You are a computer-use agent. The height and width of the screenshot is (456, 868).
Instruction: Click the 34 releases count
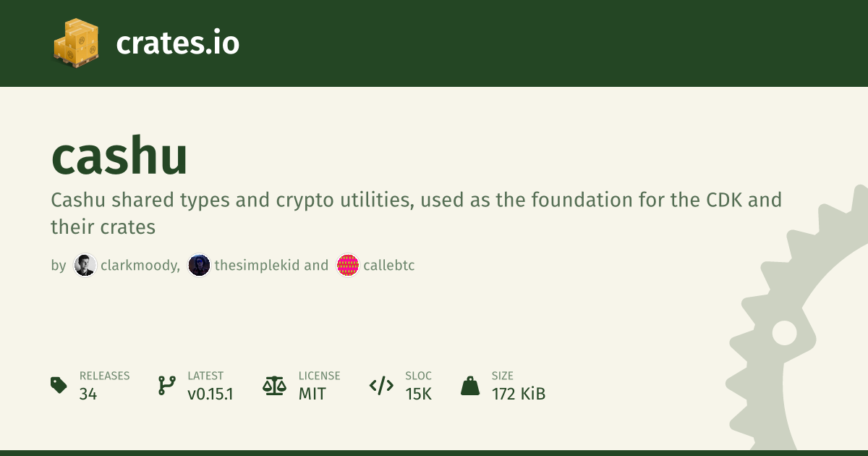[88, 394]
